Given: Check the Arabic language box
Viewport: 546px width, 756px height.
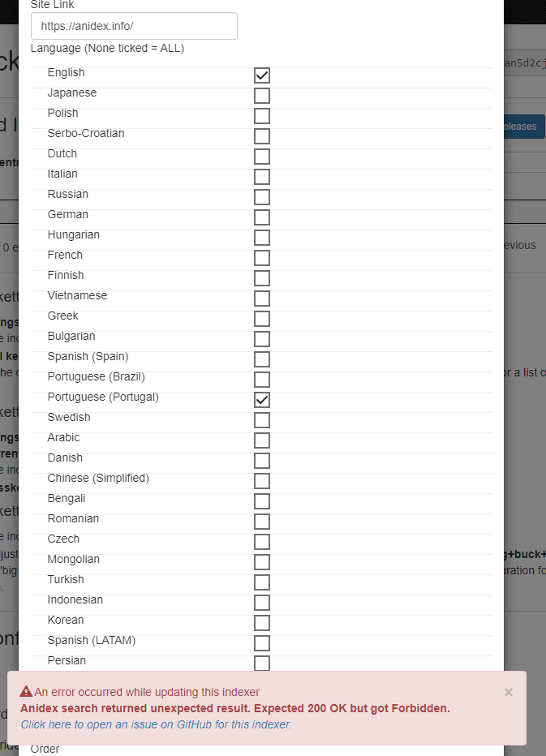Looking at the screenshot, I should click(x=261, y=440).
